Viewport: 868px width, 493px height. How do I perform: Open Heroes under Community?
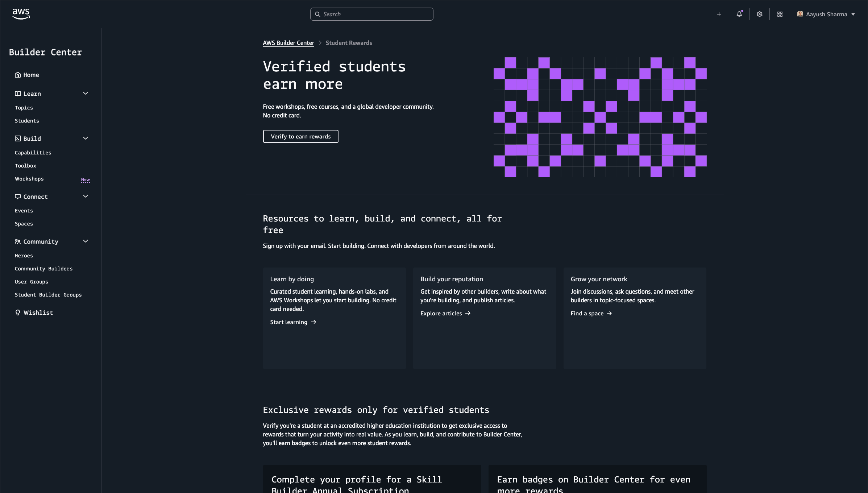coord(24,256)
